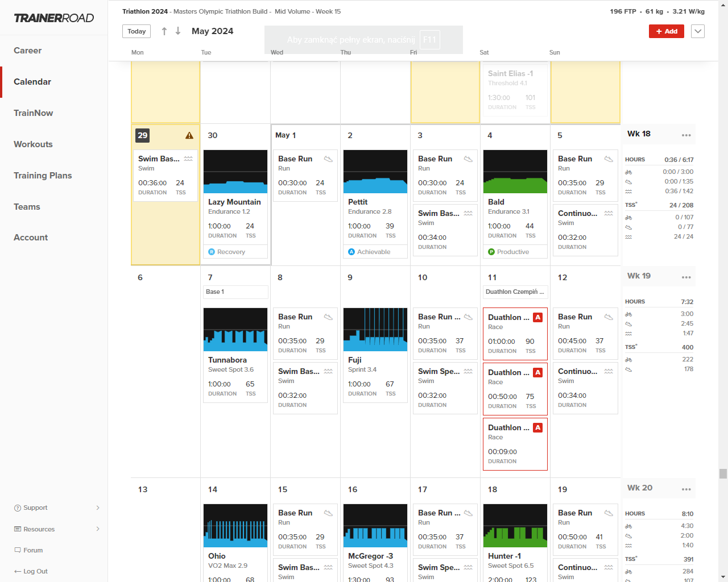Click the Today button

(136, 31)
